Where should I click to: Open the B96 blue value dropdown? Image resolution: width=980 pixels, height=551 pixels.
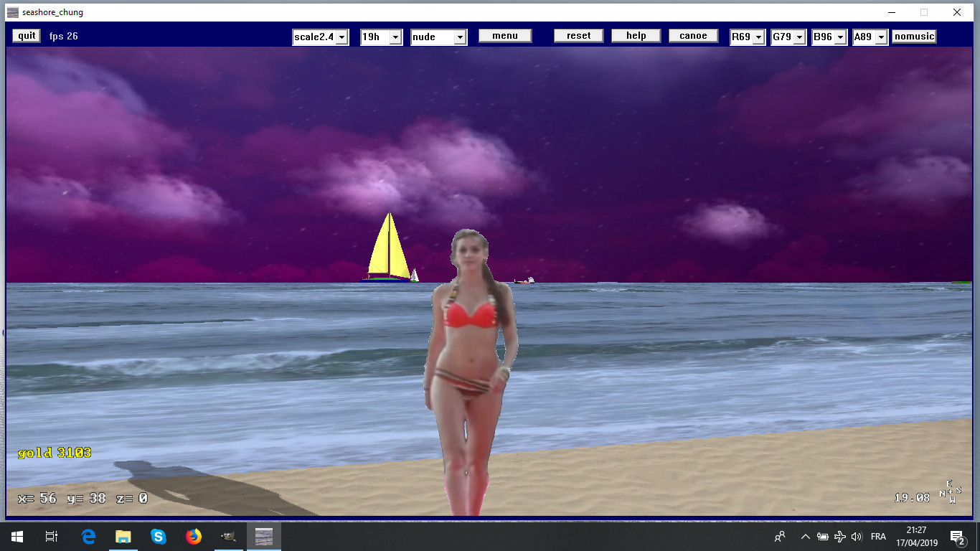(x=829, y=37)
